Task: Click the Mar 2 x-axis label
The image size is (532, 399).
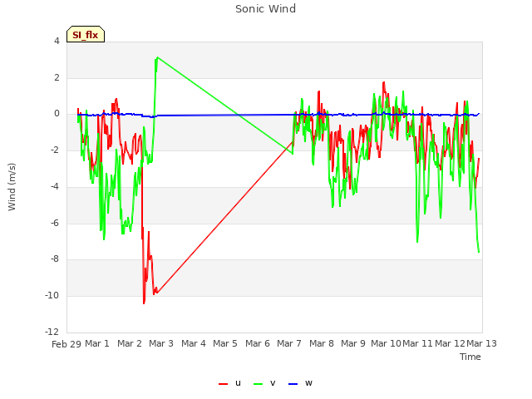Action: pyautogui.click(x=130, y=343)
